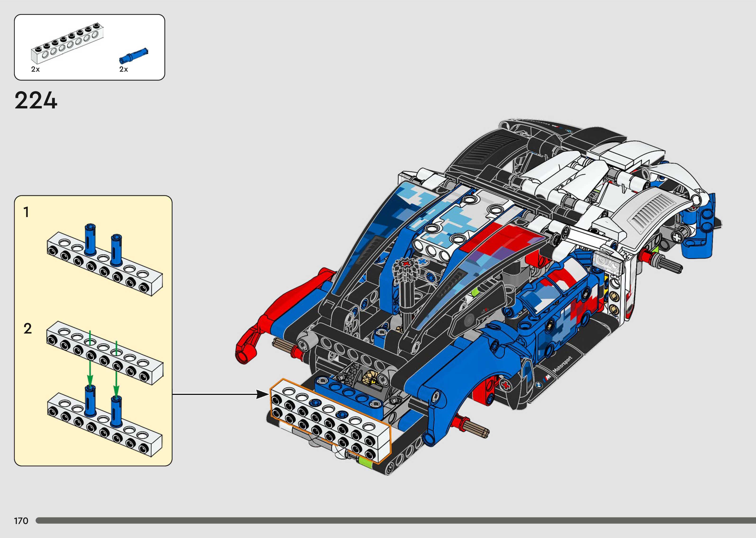Click the page number 170

pos(21,521)
